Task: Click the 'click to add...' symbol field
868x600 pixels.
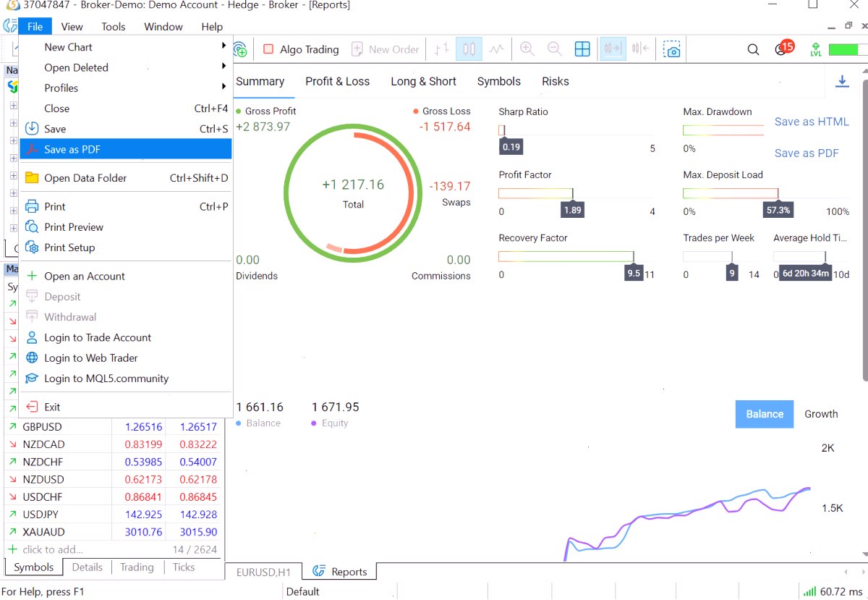Action: [x=52, y=549]
